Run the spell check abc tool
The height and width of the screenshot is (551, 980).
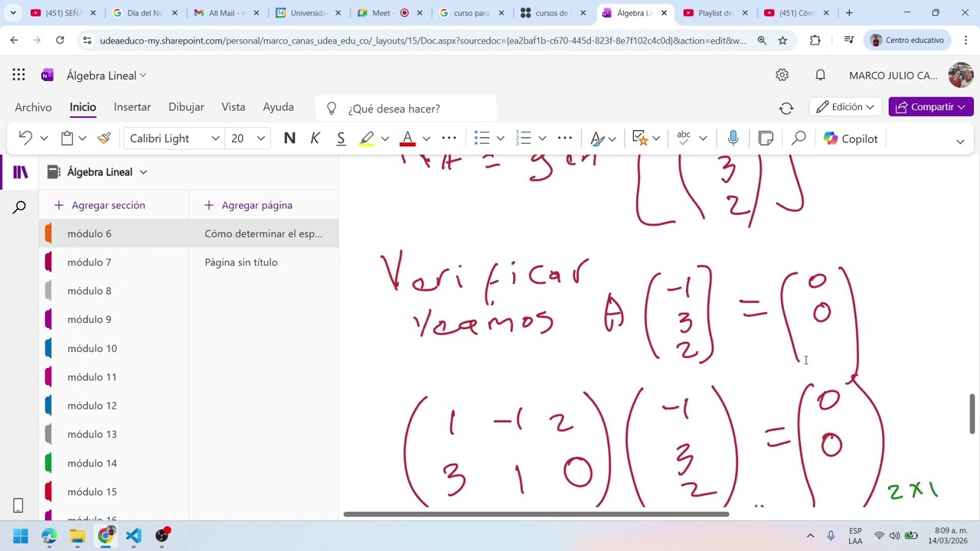(684, 139)
